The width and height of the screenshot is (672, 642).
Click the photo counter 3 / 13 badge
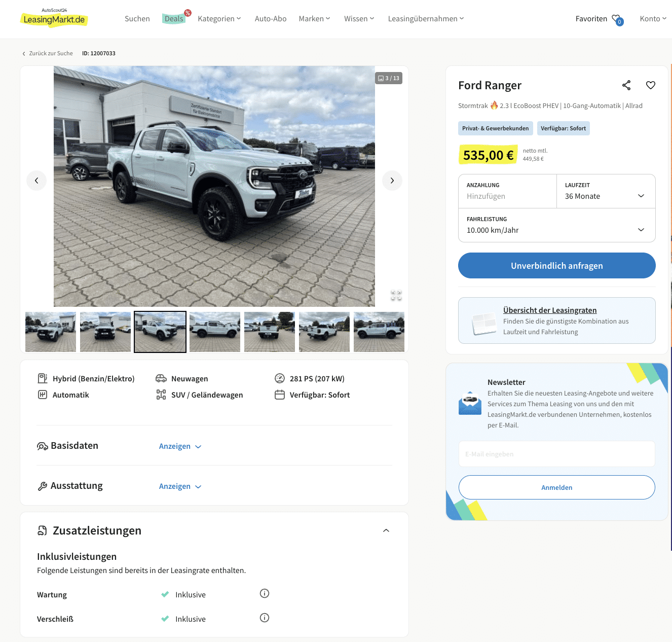click(x=389, y=78)
